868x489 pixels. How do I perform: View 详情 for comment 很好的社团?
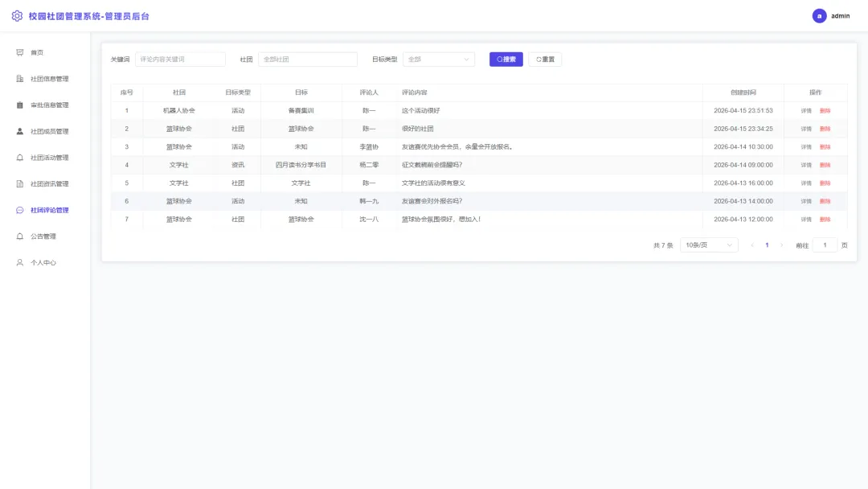806,129
